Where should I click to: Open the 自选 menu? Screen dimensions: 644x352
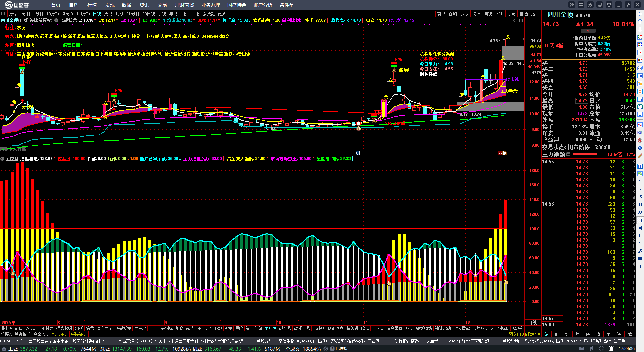click(x=74, y=5)
